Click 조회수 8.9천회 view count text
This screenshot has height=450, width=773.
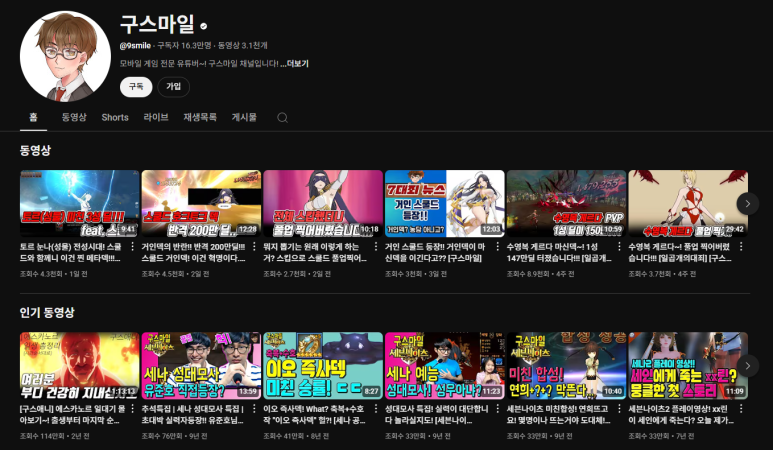pyautogui.click(x=530, y=274)
